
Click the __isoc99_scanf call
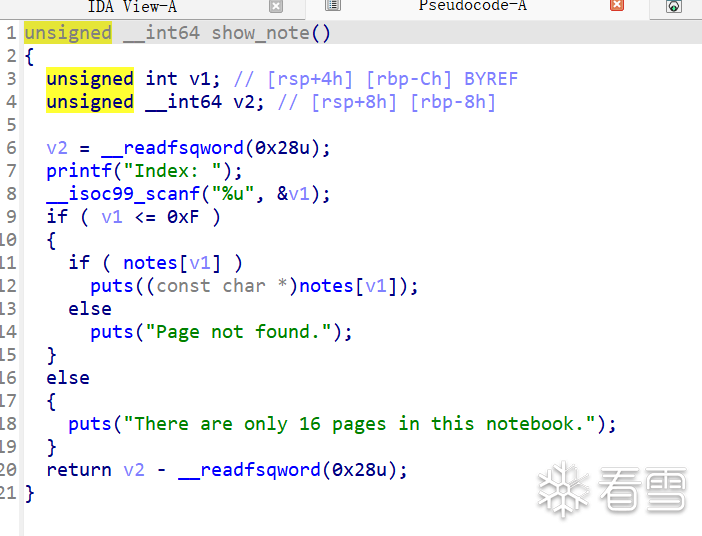[124, 194]
